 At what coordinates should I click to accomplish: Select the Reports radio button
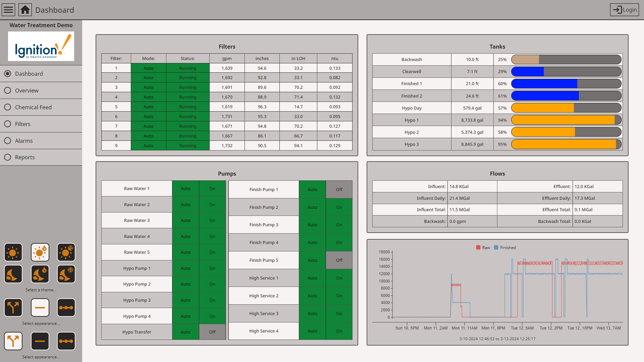[x=7, y=157]
